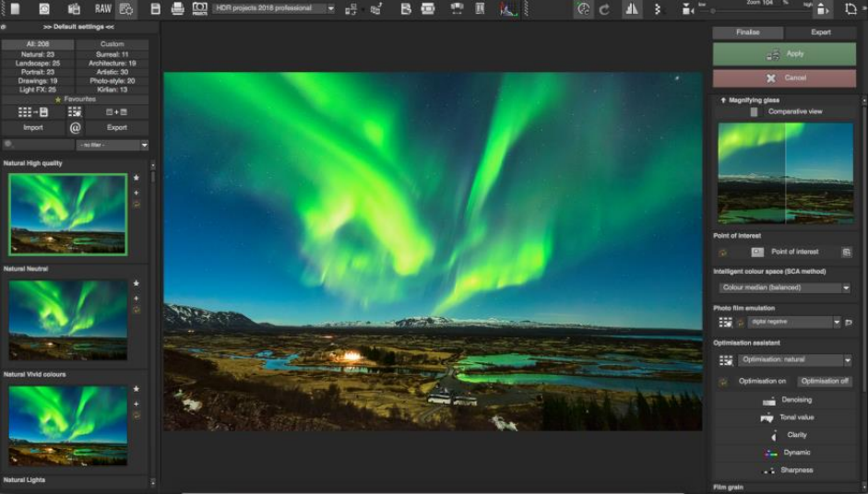
Task: Click the save floppy disk icon
Action: click(x=155, y=8)
